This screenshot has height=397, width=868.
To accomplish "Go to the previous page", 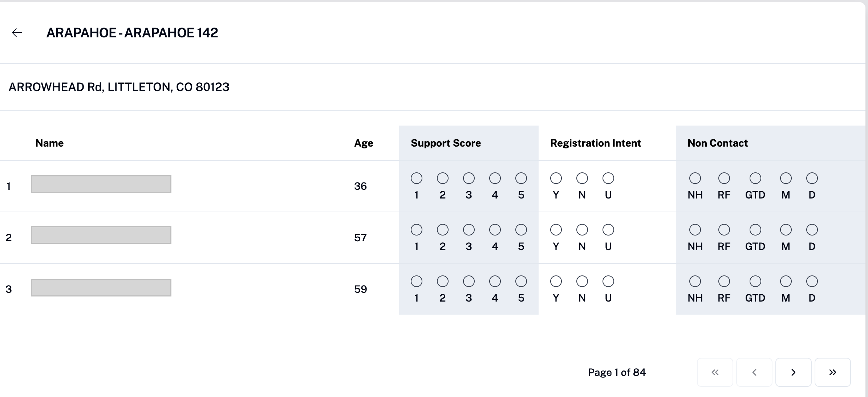I will click(754, 372).
